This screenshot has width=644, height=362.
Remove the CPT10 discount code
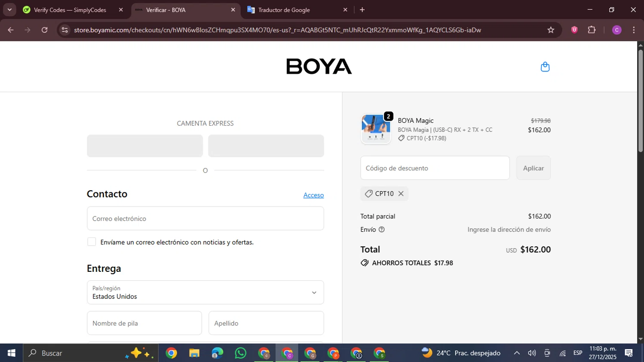pyautogui.click(x=401, y=194)
